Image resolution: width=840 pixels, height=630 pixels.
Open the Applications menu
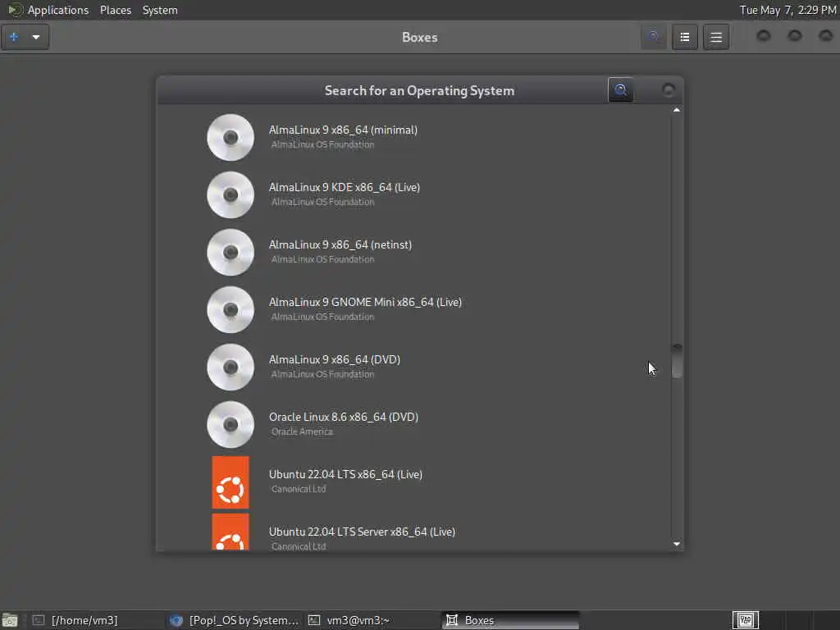pos(58,10)
